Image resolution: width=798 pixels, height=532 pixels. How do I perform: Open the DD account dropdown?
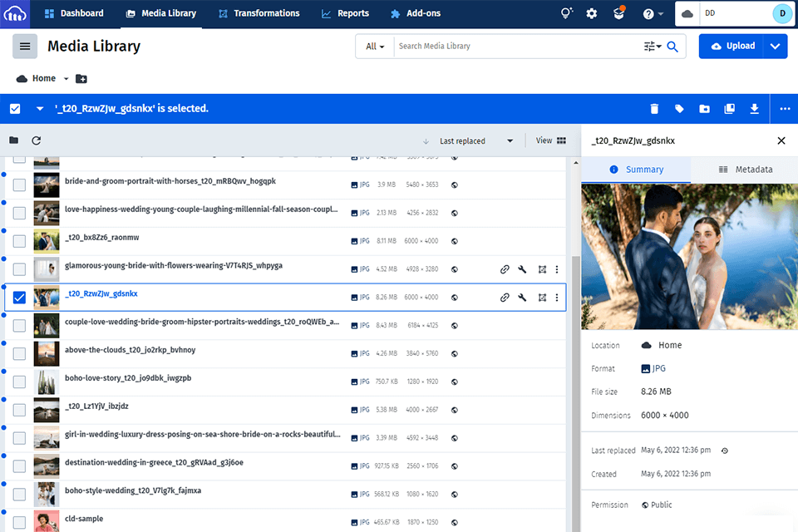(x=734, y=14)
